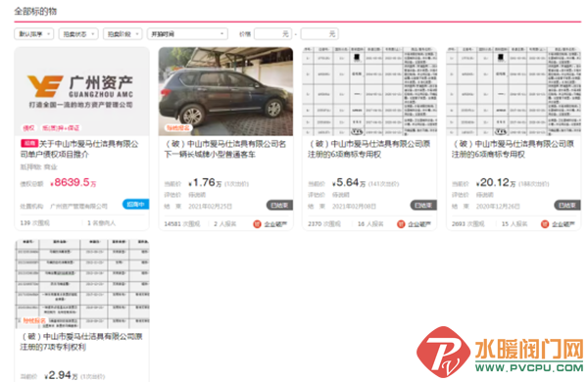Click the 已结束 badge on the car listing
This screenshot has height=382, width=588.
279,205
